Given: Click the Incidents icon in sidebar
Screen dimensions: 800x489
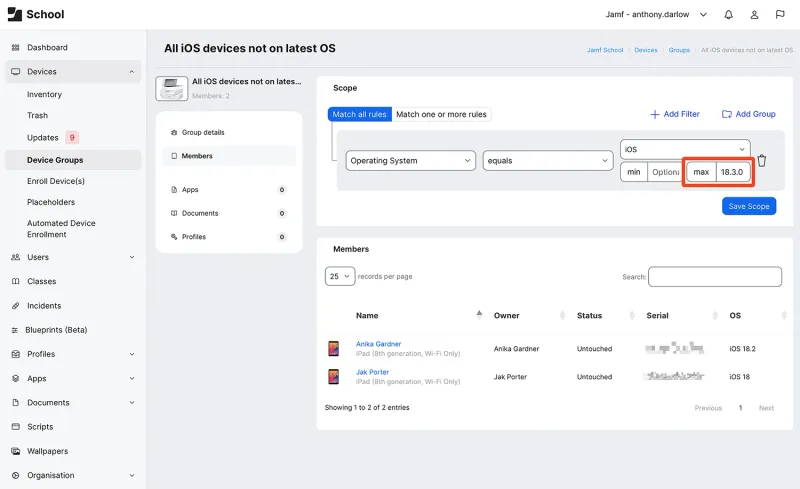Looking at the screenshot, I should click(15, 306).
